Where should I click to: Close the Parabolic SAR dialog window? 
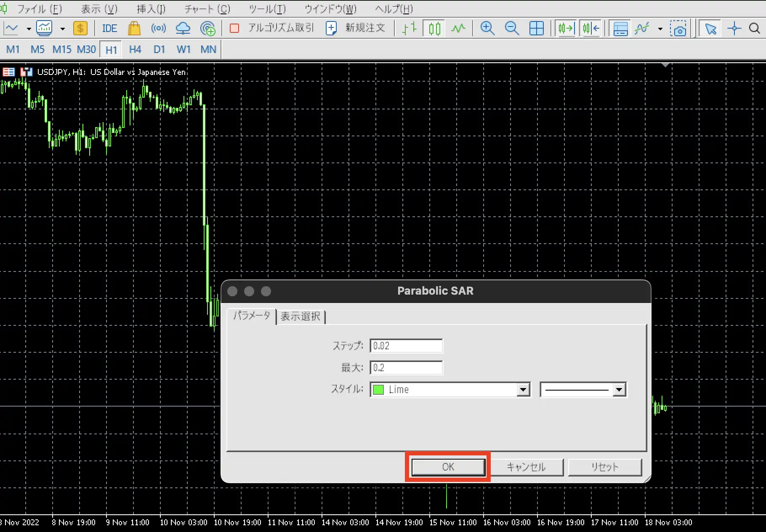pyautogui.click(x=232, y=291)
